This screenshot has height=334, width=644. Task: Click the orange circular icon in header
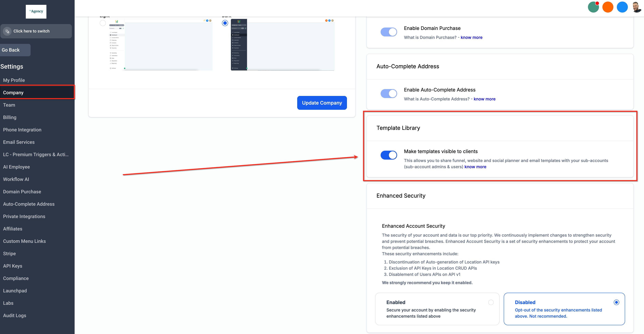[x=608, y=7]
